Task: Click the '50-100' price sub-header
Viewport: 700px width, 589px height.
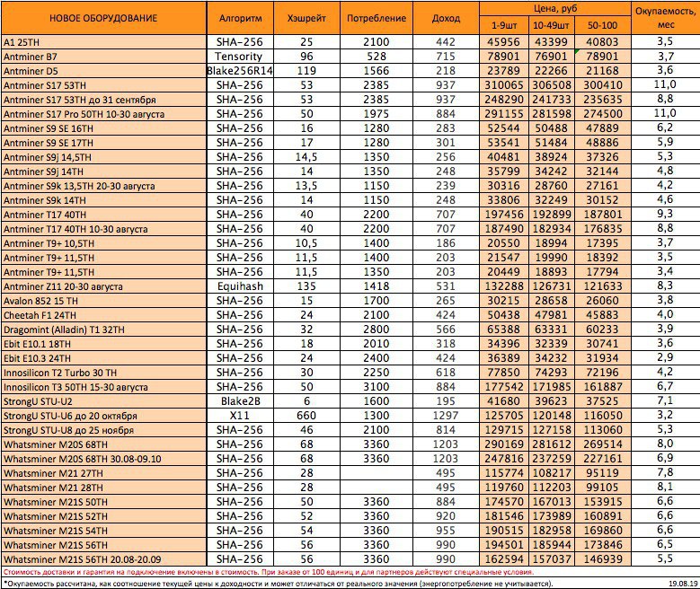Action: (603, 25)
